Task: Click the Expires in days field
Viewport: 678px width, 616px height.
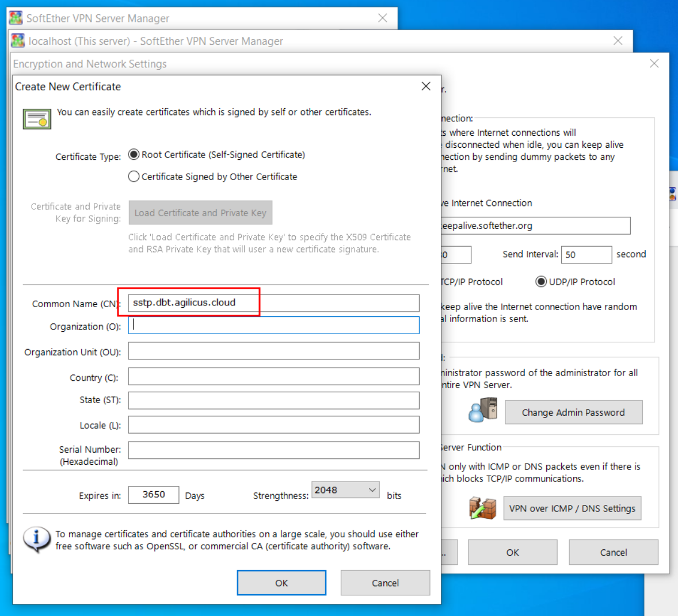Action: [x=153, y=495]
